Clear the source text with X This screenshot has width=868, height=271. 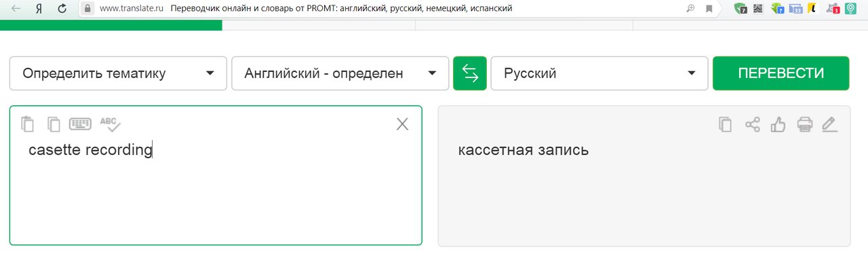pyautogui.click(x=402, y=124)
